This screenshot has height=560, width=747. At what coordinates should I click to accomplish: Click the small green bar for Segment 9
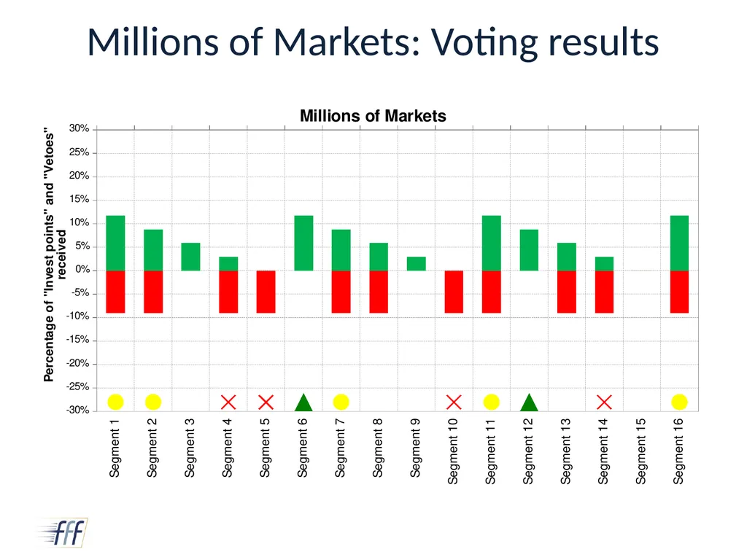417,264
